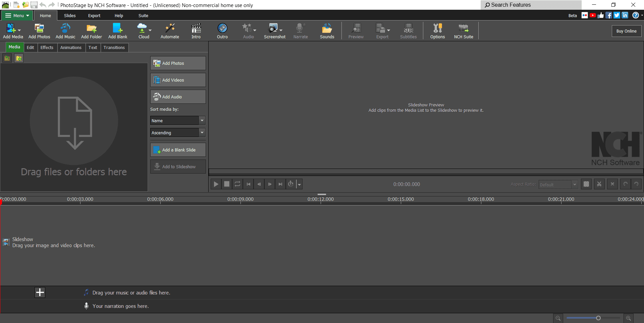
Task: Expand the Cloud dropdown arrow
Action: [150, 31]
